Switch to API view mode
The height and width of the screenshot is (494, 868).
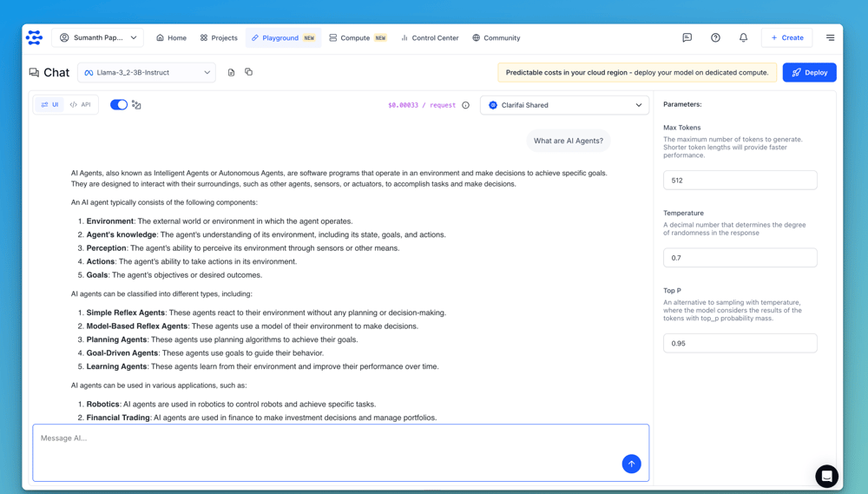[80, 105]
